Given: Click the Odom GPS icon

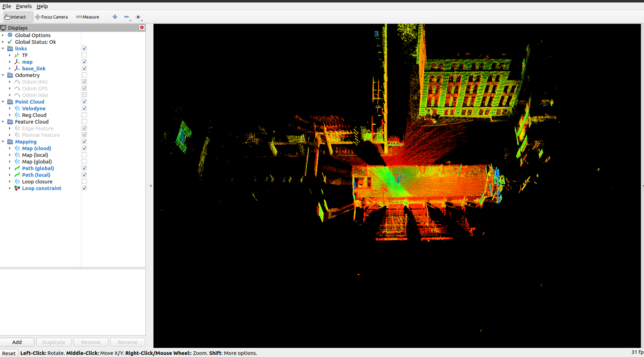Looking at the screenshot, I should click(x=17, y=88).
